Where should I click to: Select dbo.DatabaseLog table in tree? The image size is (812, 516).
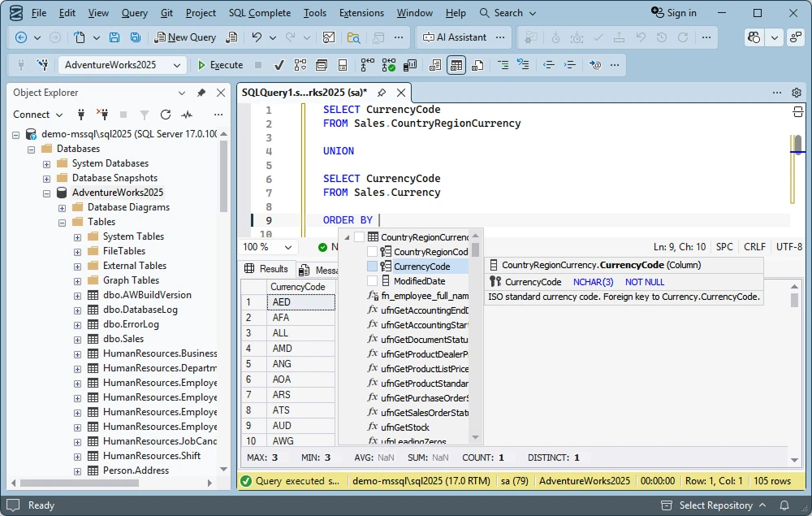click(140, 310)
